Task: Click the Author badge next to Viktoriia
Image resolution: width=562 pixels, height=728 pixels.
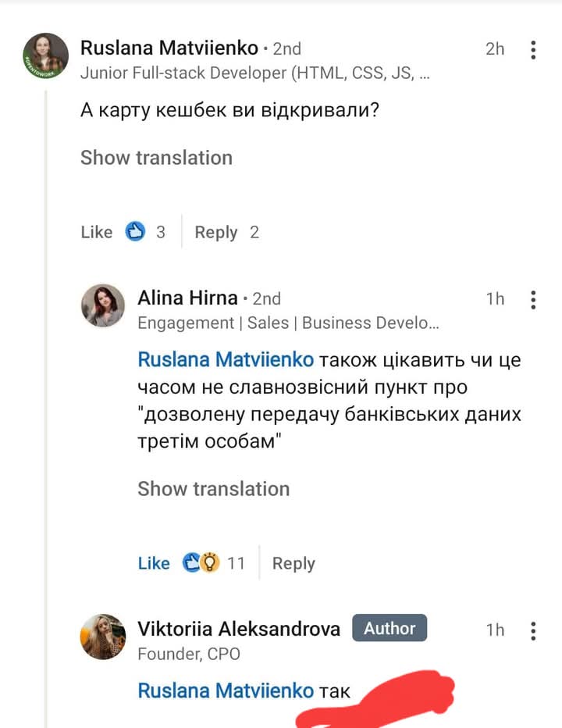Action: (389, 628)
